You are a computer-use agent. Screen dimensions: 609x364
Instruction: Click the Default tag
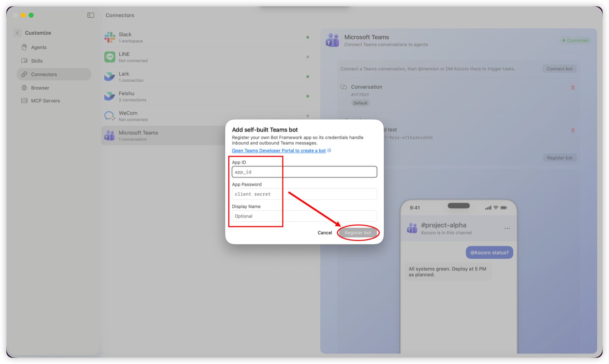click(360, 103)
